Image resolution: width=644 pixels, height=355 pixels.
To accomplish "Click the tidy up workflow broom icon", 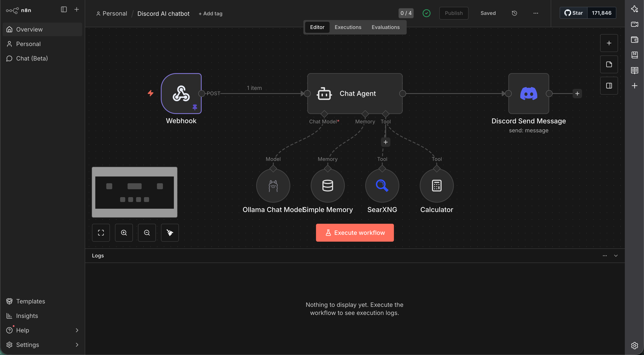I will (x=170, y=232).
